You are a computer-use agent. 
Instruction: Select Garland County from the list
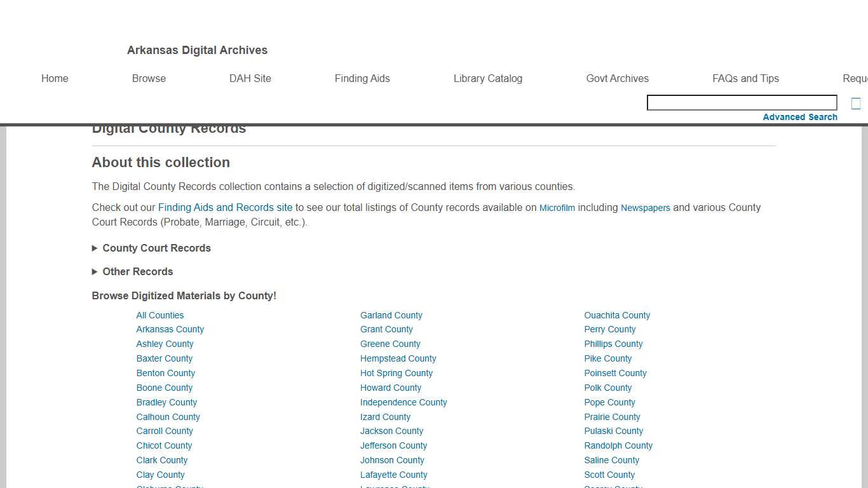[x=391, y=315]
